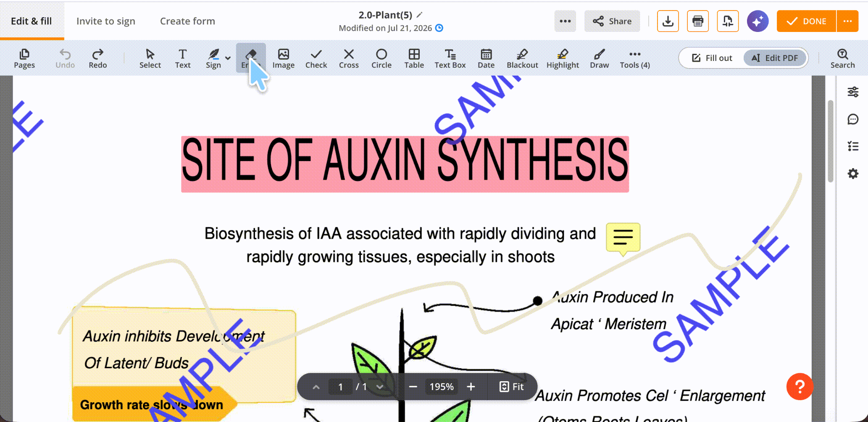This screenshot has width=868, height=422.
Task: Click the 'Auxin inhibits Development' text
Action: click(x=174, y=336)
